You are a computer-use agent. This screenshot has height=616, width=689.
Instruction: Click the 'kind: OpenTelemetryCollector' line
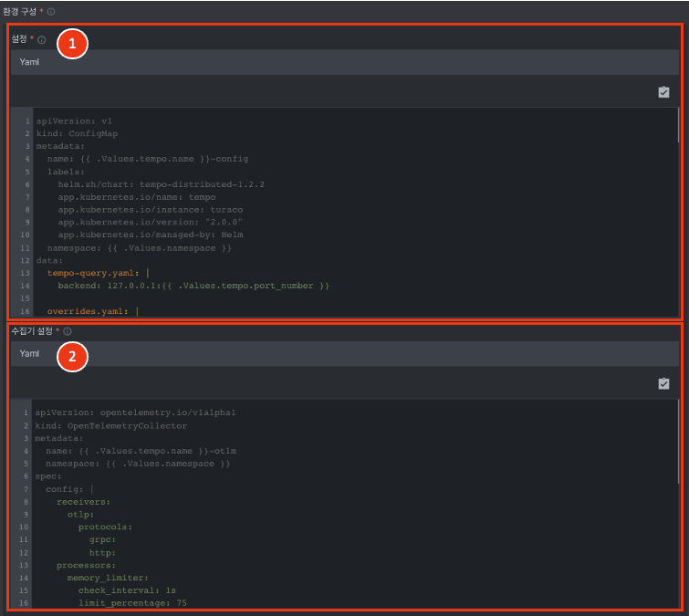pos(110,426)
